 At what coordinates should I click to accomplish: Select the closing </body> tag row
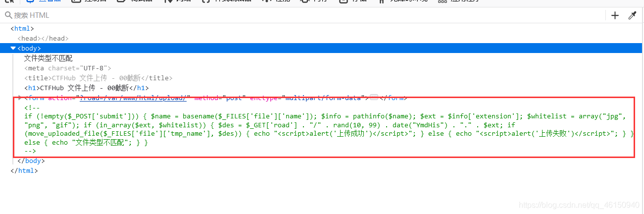tap(31, 161)
